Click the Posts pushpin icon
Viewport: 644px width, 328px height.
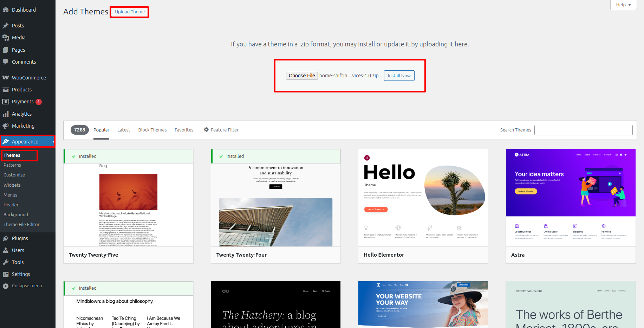click(x=6, y=26)
